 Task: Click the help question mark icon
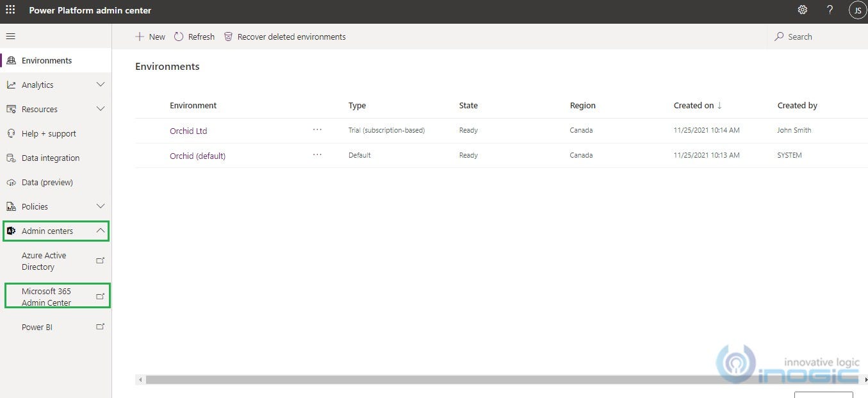(830, 10)
